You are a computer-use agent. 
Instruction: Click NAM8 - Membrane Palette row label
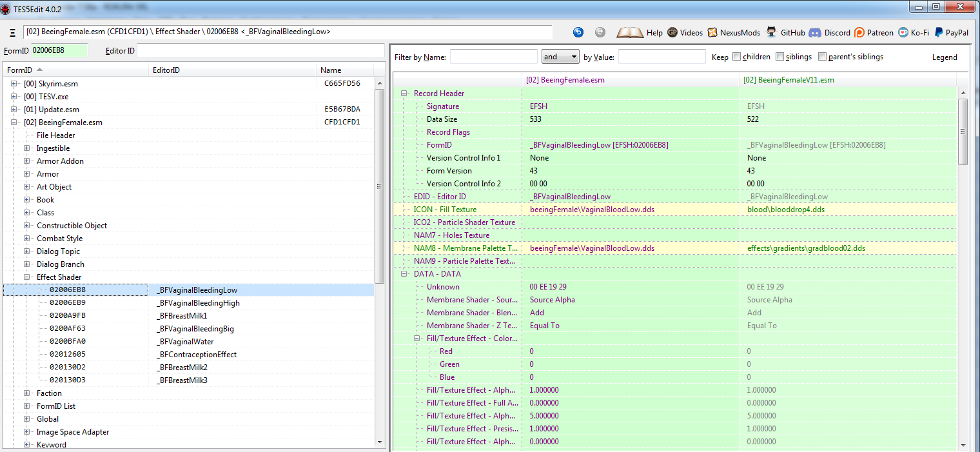pos(466,248)
